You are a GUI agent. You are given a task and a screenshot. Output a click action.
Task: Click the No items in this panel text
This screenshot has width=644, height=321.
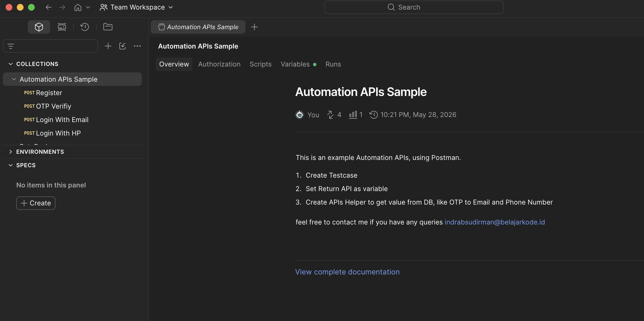(x=51, y=185)
